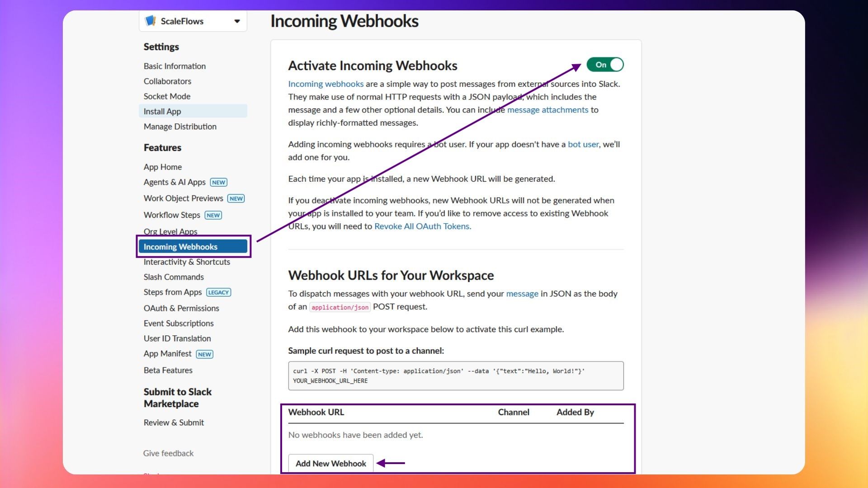Open Org Level Apps page

[170, 231]
